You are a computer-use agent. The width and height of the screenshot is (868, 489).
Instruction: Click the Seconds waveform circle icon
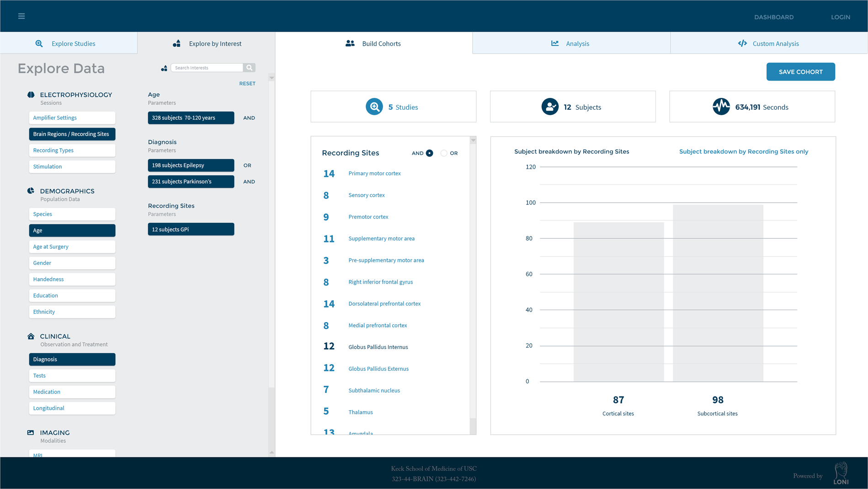point(721,107)
